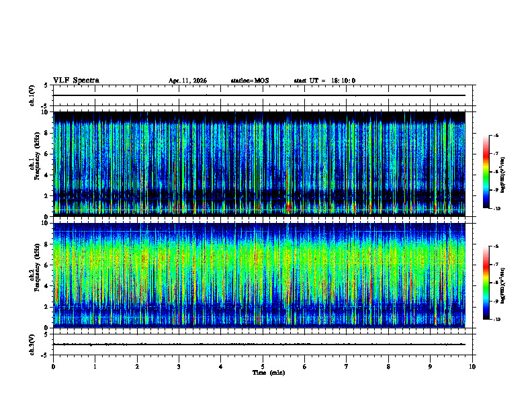Click inside the ch.1 spectrogram panel

[x=259, y=164]
